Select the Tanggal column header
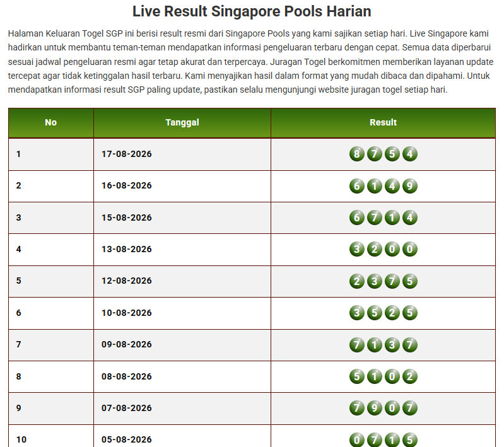The width and height of the screenshot is (504, 447). 182,122
